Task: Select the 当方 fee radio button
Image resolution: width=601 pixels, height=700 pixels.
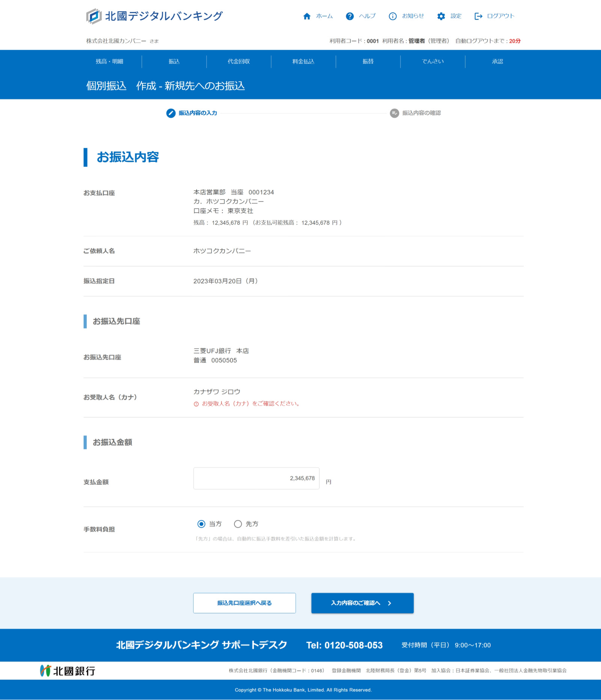Action: [x=201, y=524]
